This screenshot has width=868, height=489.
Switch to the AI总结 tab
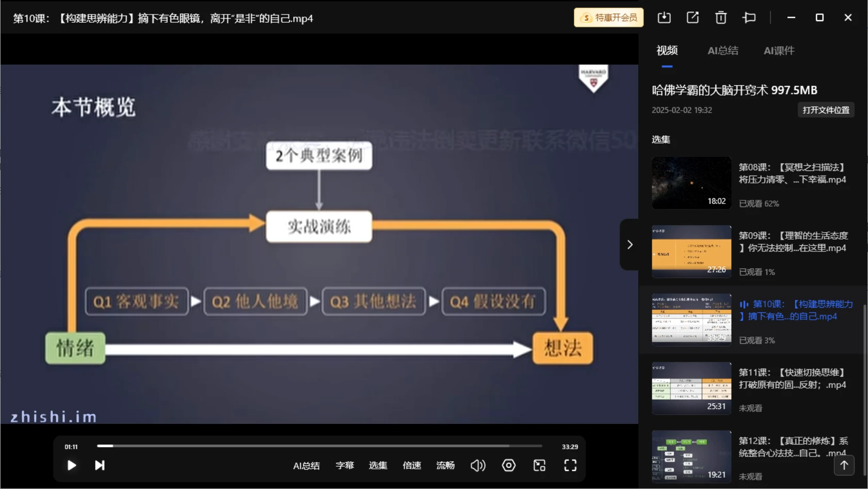(722, 51)
